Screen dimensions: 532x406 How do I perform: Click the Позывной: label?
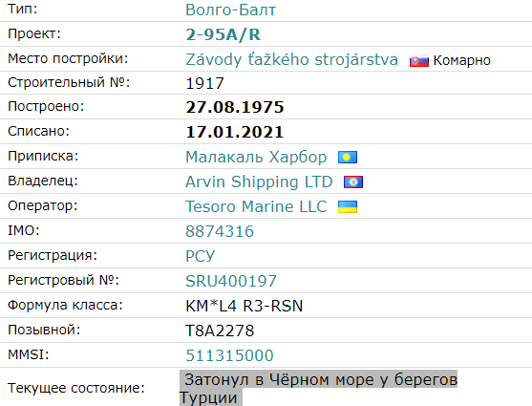(44, 330)
